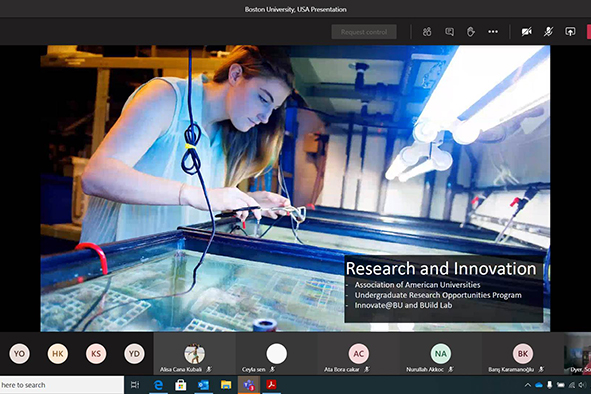Raise your hand in the meeting

470,32
